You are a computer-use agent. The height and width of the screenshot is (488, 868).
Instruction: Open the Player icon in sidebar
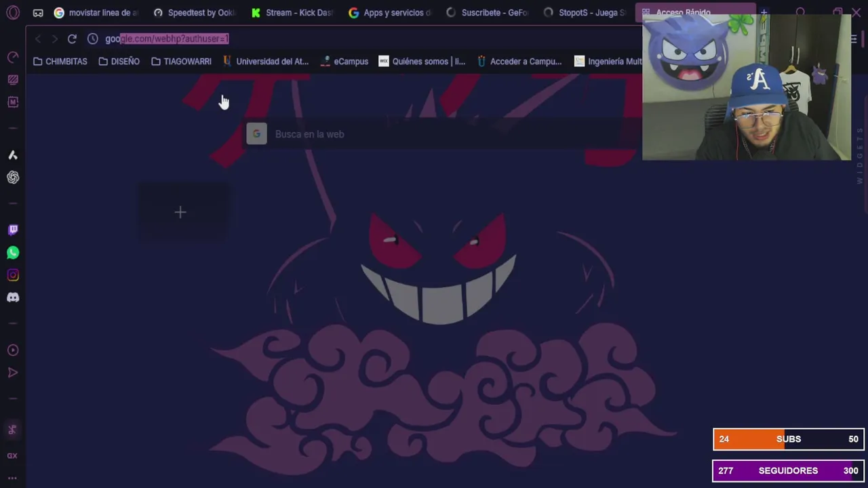(x=13, y=350)
